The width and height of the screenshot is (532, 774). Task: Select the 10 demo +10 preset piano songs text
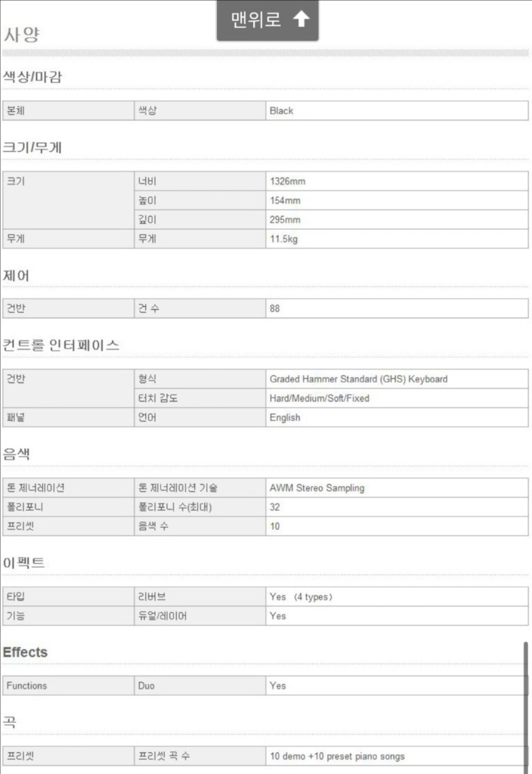(x=337, y=756)
